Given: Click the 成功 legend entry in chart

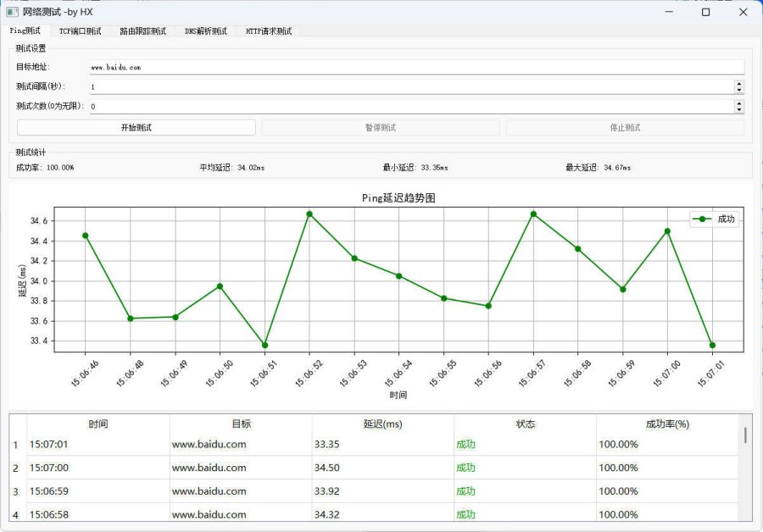Looking at the screenshot, I should click(715, 219).
